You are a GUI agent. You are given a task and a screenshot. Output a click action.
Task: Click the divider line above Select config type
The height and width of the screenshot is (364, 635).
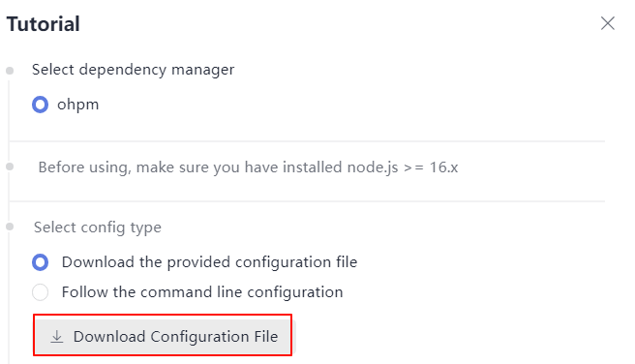coord(307,200)
